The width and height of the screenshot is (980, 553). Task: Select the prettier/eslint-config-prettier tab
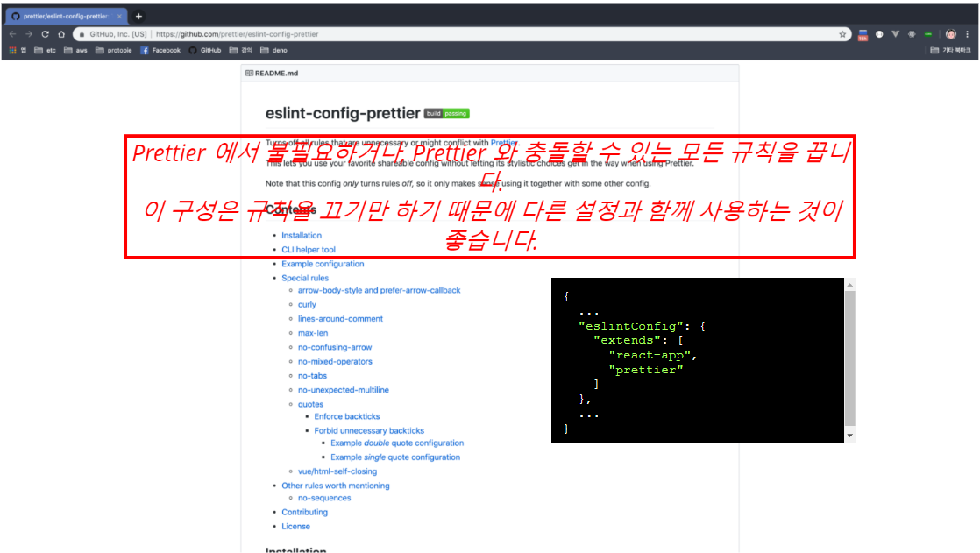coord(66,17)
